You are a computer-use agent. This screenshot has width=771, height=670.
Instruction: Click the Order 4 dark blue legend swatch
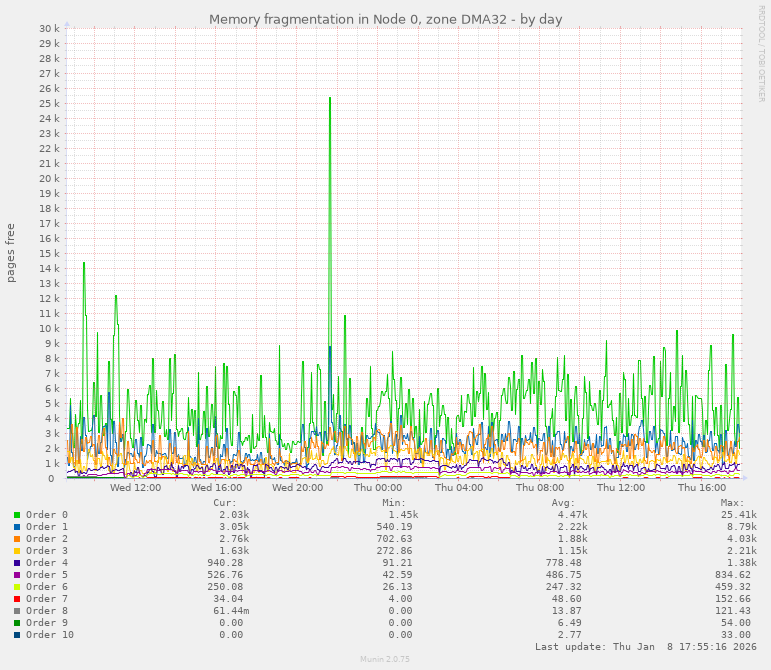(17, 563)
